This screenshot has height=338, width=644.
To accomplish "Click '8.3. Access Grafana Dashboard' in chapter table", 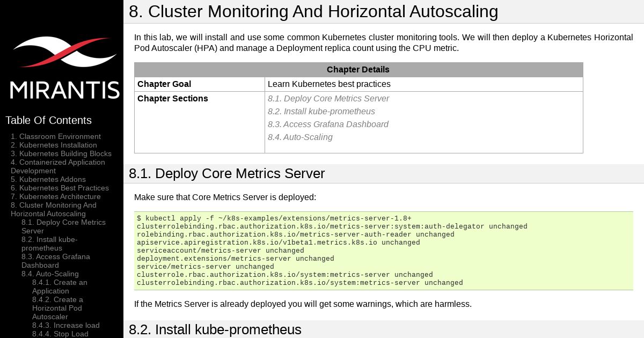I will coord(328,124).
